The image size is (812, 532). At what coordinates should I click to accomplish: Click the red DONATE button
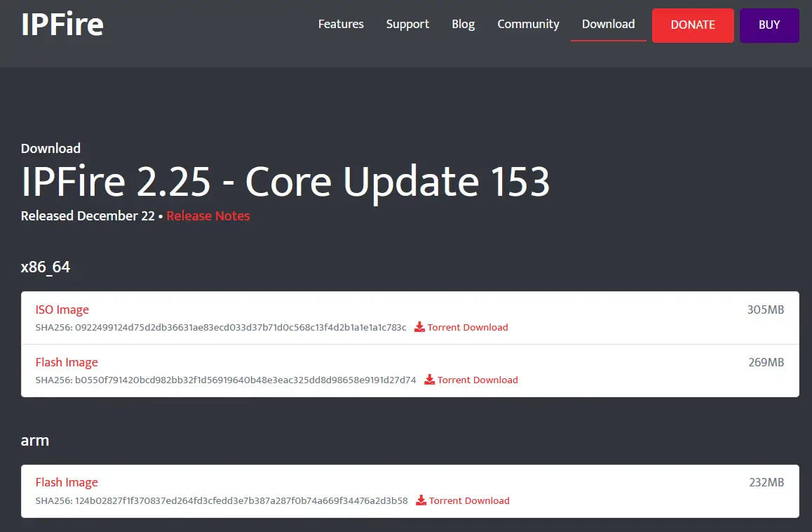(x=693, y=25)
